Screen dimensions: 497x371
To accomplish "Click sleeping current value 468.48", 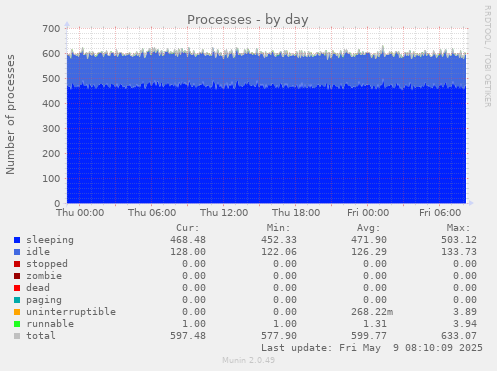I will point(188,240).
